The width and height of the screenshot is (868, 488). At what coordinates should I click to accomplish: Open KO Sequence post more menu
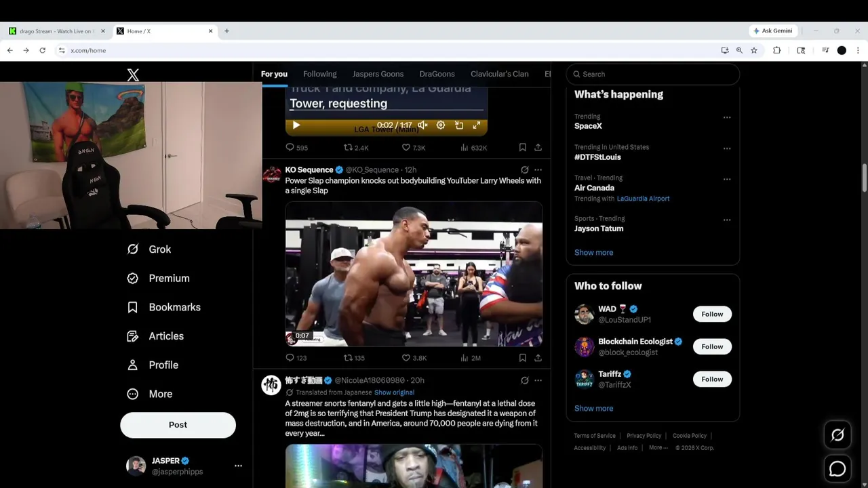(x=538, y=170)
